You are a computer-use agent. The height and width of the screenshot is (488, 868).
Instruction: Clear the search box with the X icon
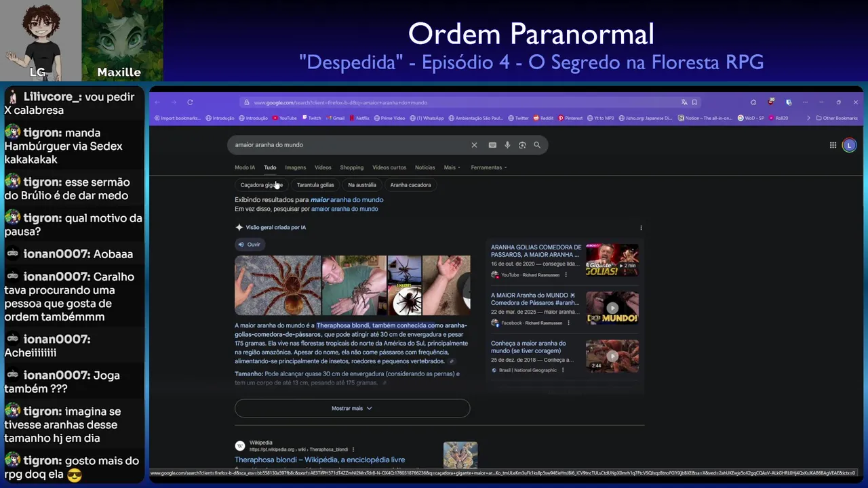(x=474, y=145)
